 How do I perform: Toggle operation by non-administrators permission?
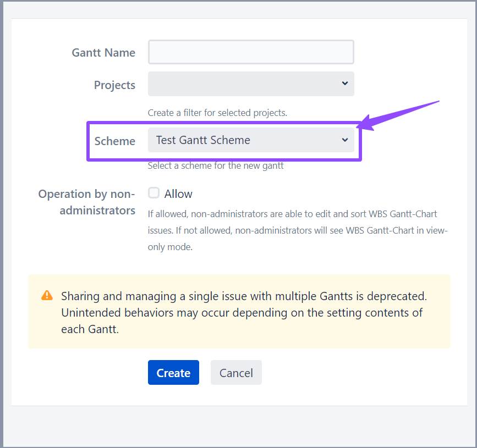pyautogui.click(x=153, y=193)
